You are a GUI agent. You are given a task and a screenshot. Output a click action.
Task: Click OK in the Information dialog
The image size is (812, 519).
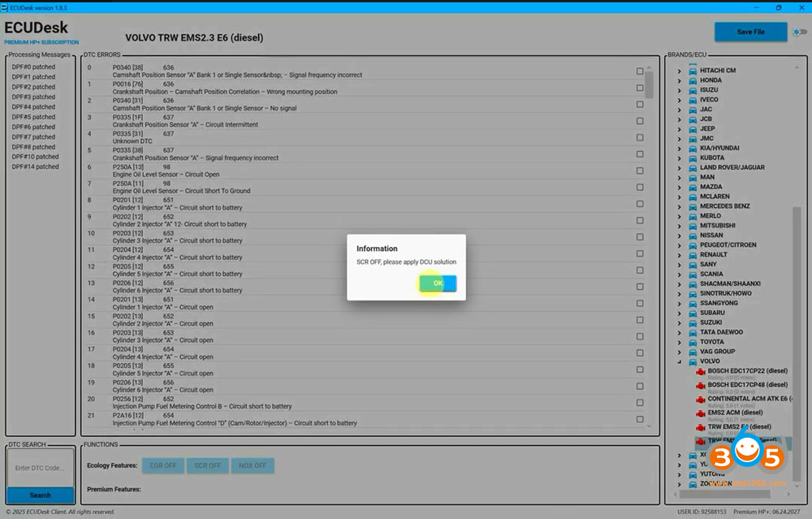(x=438, y=283)
